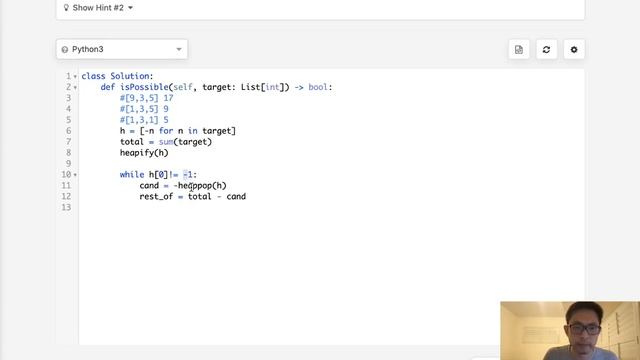Click the 'isPossible' function name

coord(144,87)
